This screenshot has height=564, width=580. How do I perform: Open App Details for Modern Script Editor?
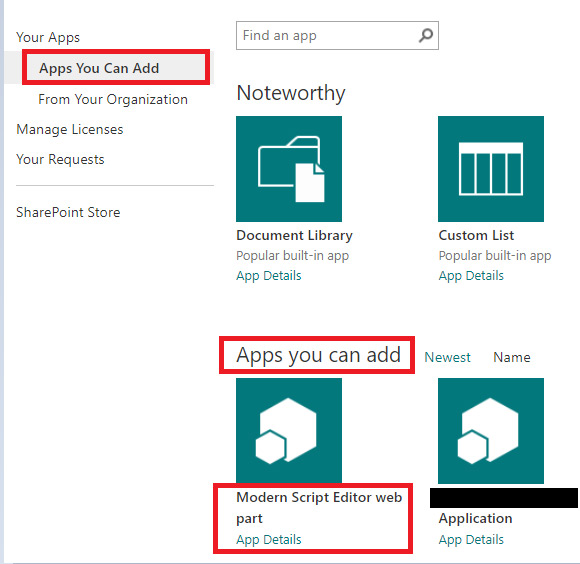pyautogui.click(x=269, y=540)
